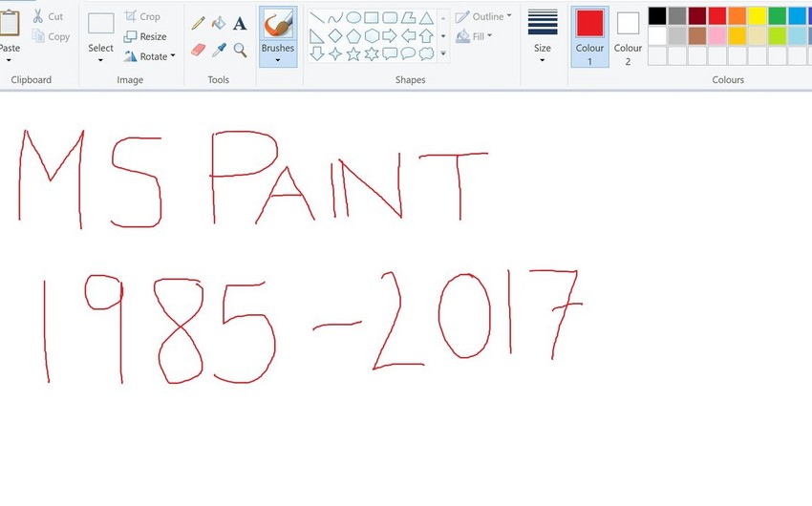Screen dimensions: 812x506
Task: Click the Copy button
Action: point(51,36)
